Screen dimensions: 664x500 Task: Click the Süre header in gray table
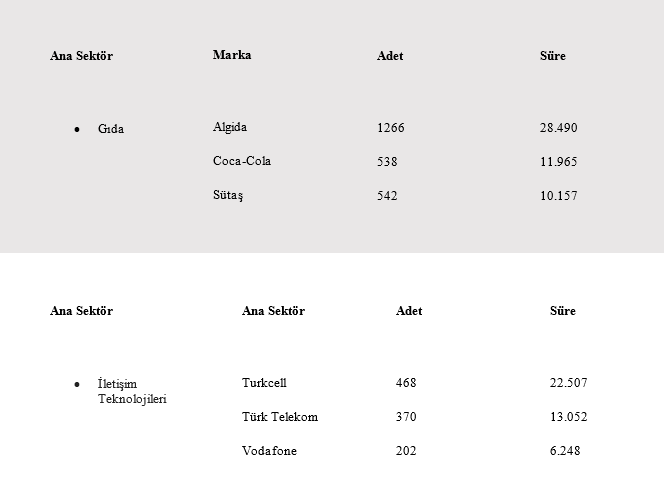pos(553,56)
